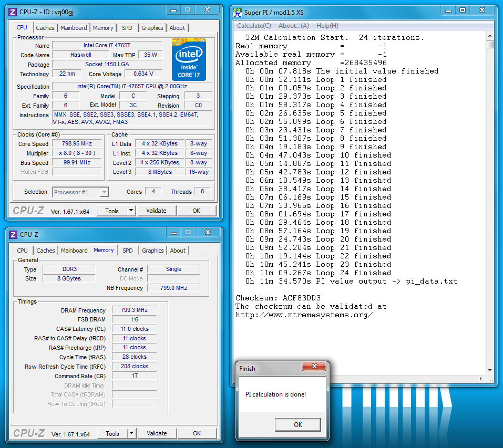Open SPD tab in bottom CPU-Z window
Viewport: 503px width, 448px height.
(128, 251)
